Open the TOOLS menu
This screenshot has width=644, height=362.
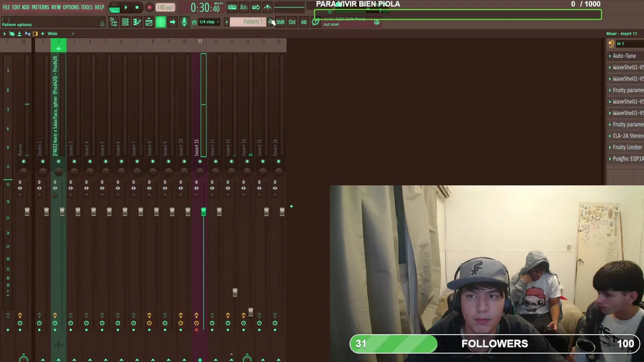(87, 8)
